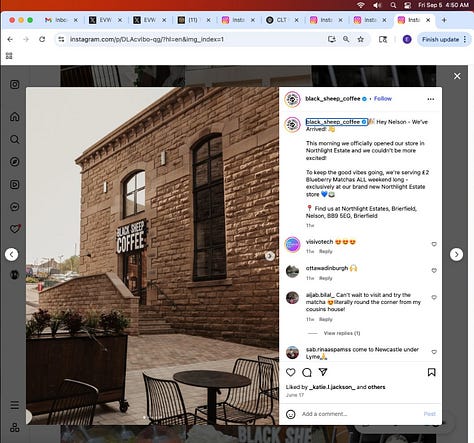474x443 pixels.
Task: Open the Chrome profile avatar
Action: [407, 39]
